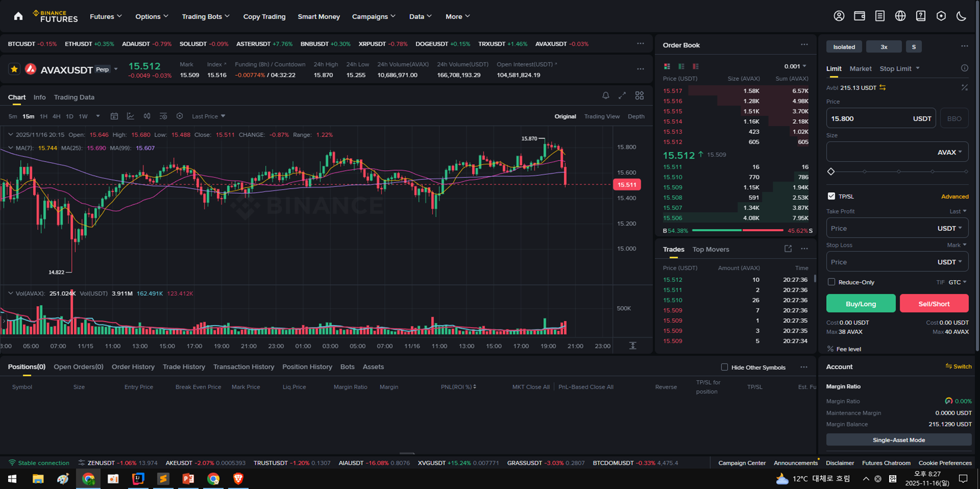Open the Stop Limit order type dropdown
Screen dimensions: 980x489
pyautogui.click(x=900, y=68)
